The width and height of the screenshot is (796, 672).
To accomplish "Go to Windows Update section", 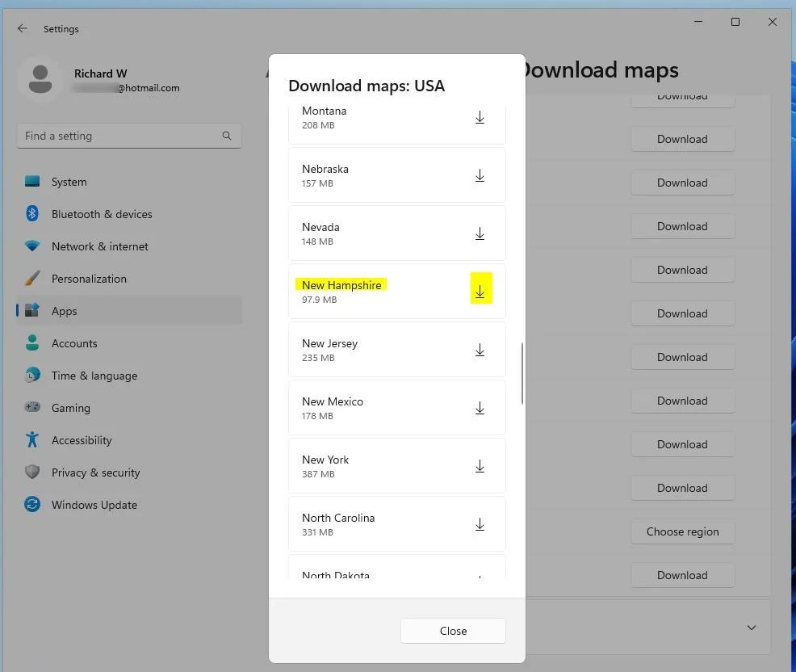I will pyautogui.click(x=94, y=505).
